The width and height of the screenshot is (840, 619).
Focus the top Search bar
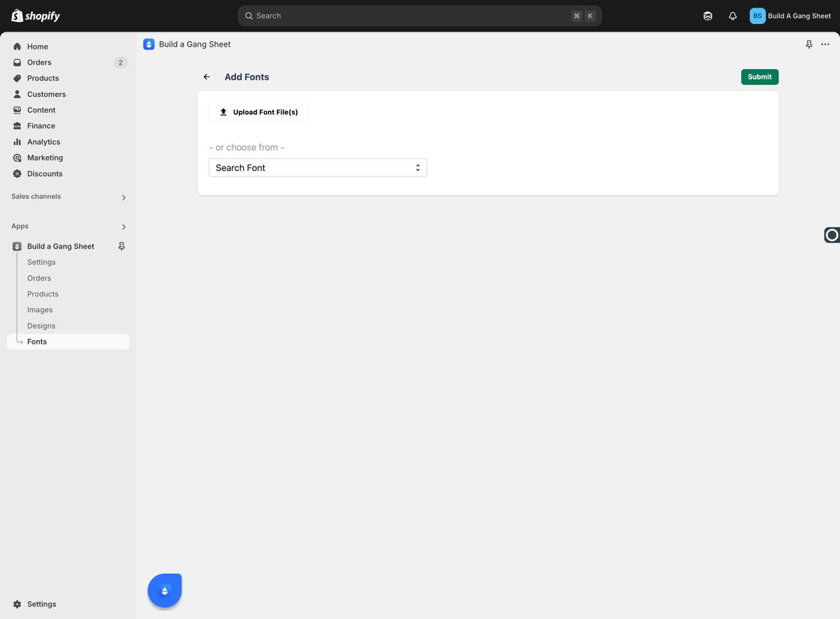click(419, 16)
